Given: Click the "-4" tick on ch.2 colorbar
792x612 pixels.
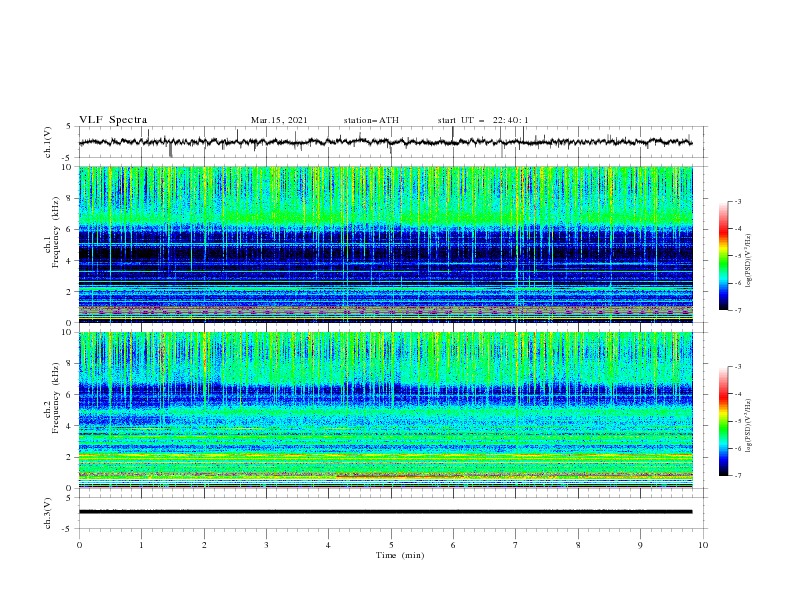Looking at the screenshot, I should 737,394.
